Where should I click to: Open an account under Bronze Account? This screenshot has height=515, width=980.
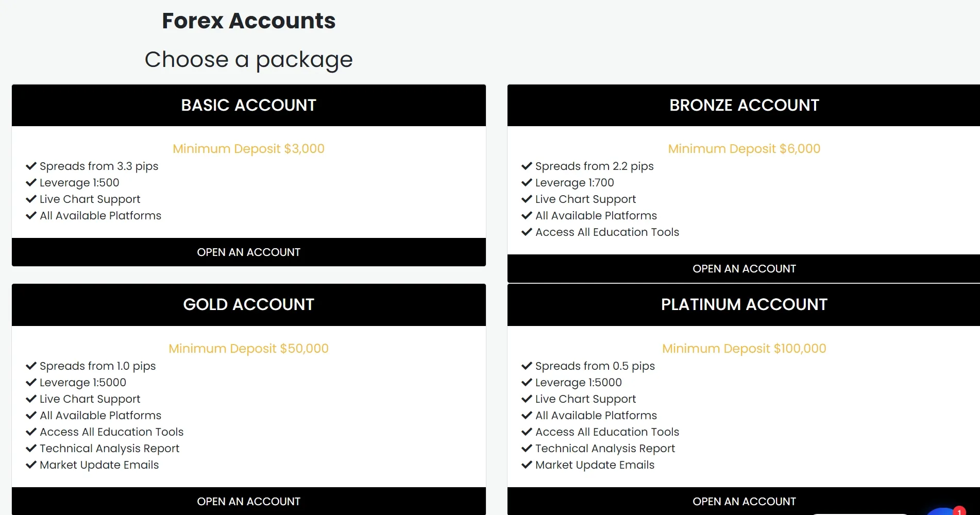(x=744, y=268)
